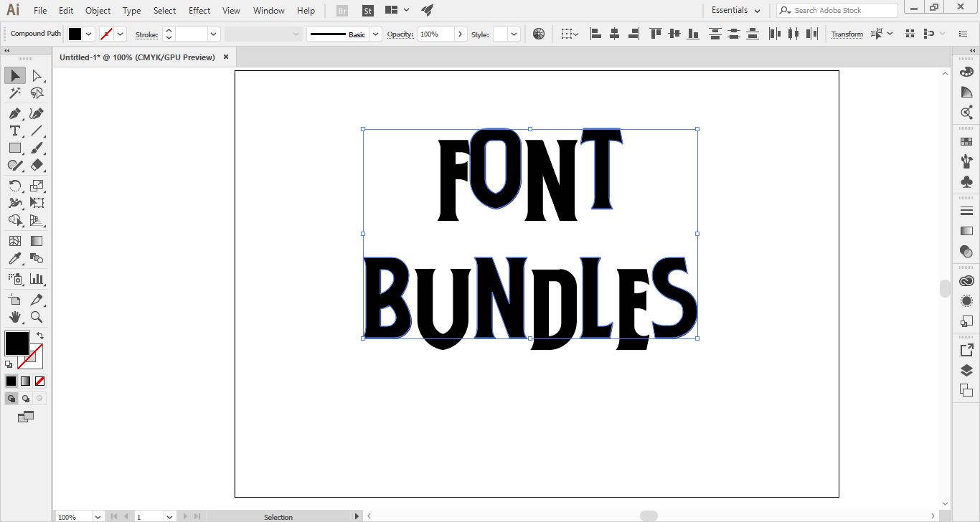Activate the Paintbrush tool

37,148
